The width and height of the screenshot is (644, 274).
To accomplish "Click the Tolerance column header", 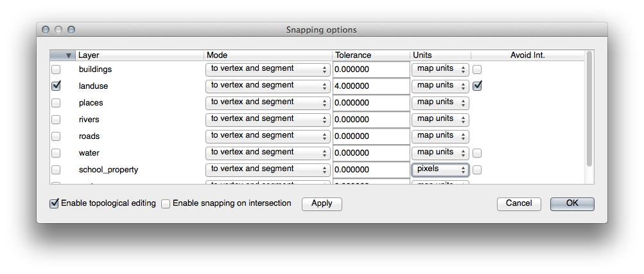I will pyautogui.click(x=371, y=55).
